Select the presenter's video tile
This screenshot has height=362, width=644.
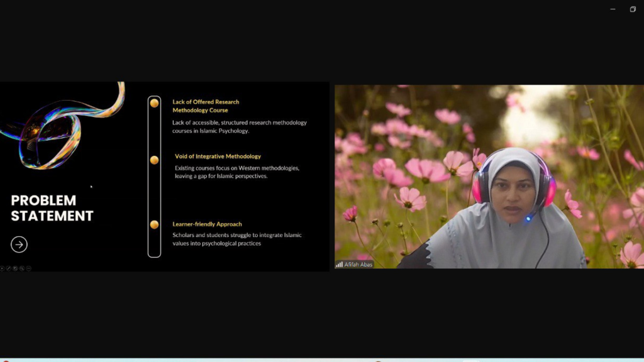pos(489,176)
